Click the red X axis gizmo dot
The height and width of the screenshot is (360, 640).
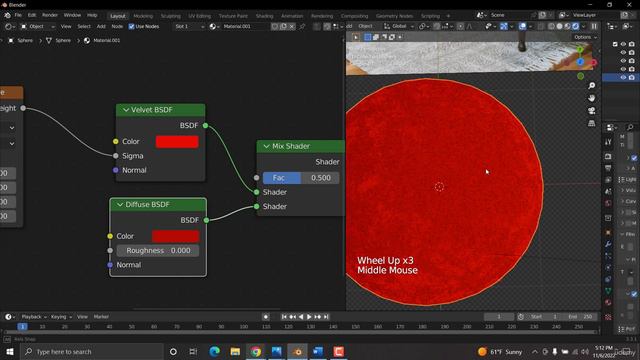pos(594,62)
